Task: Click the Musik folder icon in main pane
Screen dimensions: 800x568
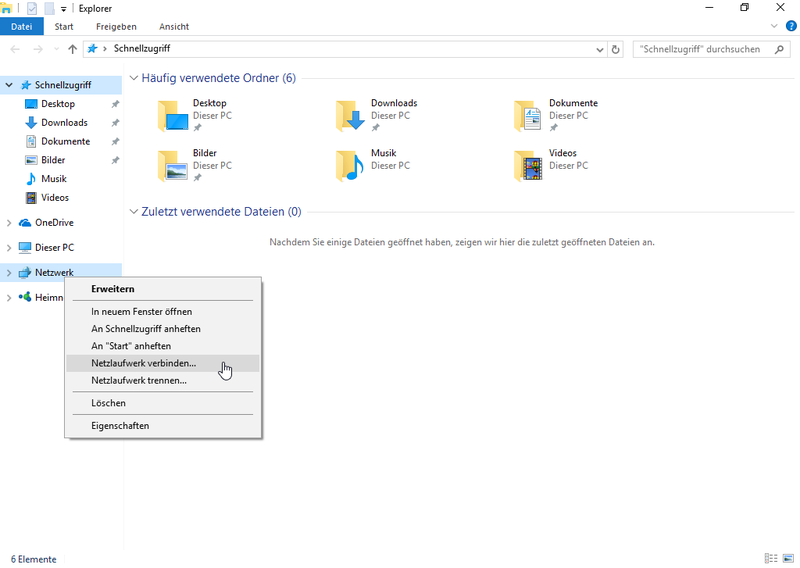Action: pos(350,166)
